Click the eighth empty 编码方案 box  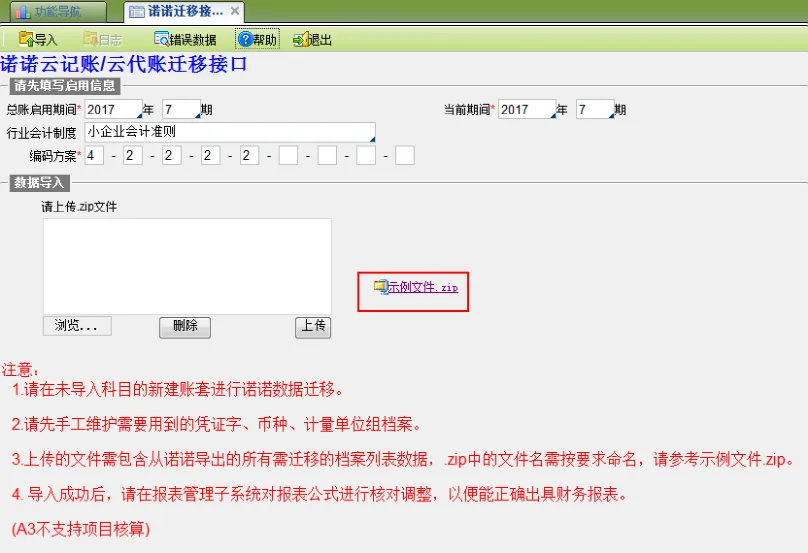pos(366,155)
